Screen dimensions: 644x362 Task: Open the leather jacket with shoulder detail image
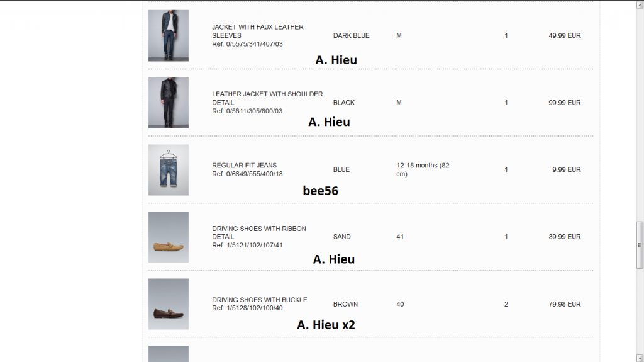click(168, 103)
